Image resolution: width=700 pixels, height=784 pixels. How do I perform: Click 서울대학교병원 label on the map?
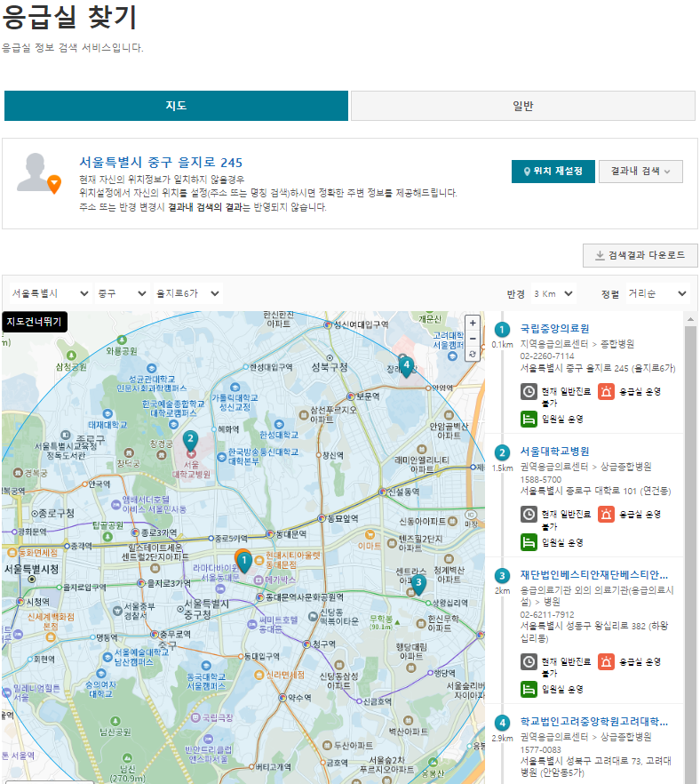coord(191,469)
